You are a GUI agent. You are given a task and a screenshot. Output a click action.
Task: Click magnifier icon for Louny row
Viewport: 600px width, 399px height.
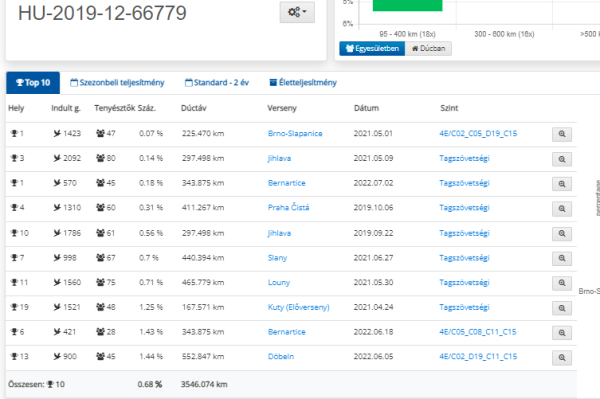click(x=562, y=283)
